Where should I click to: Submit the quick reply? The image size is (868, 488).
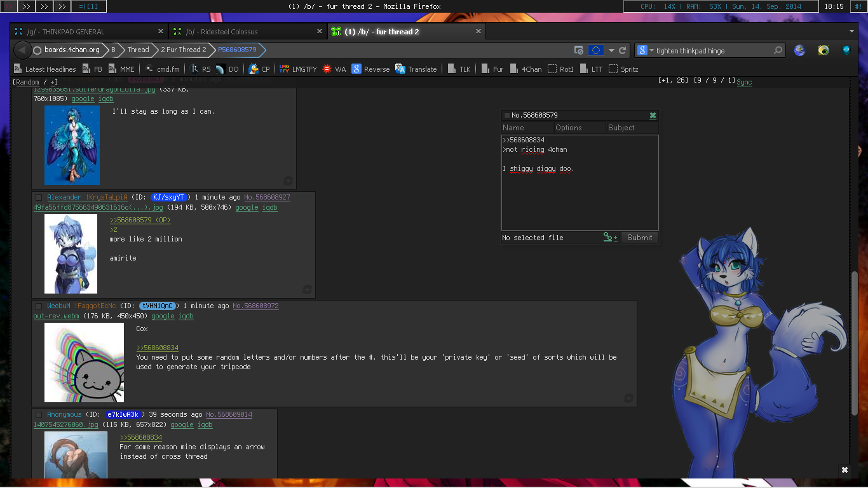639,238
